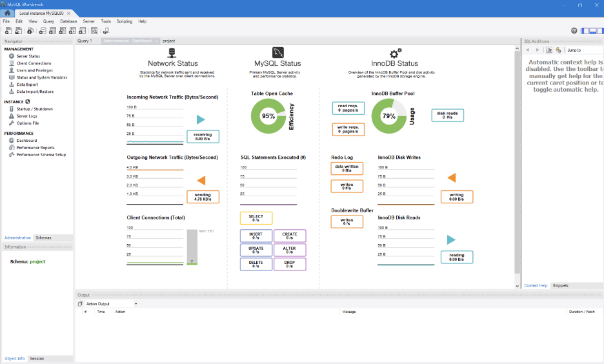Open Performance Schema Setup

click(x=41, y=155)
